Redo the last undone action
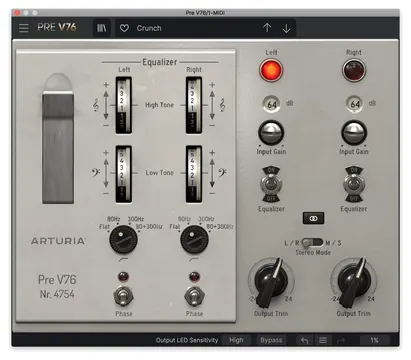Viewport: 411px width, 360px height. (x=341, y=340)
